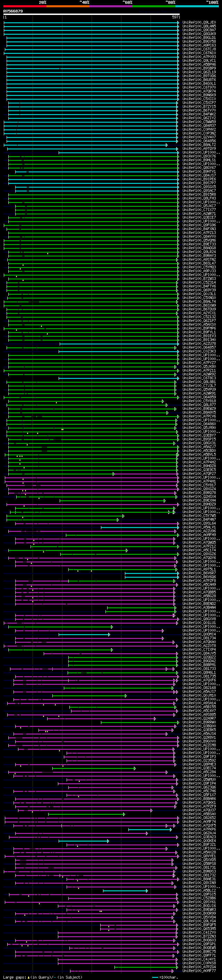
Task: Select the UniRef100_C6TCJ8 label
Action: [x=199, y=49]
